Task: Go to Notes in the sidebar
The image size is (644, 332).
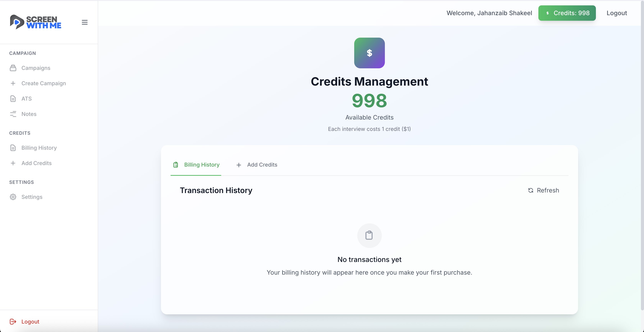Action: [29, 114]
